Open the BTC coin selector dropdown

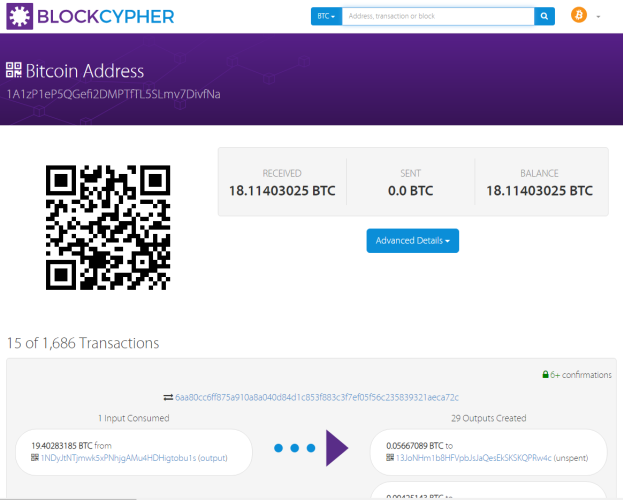point(326,16)
